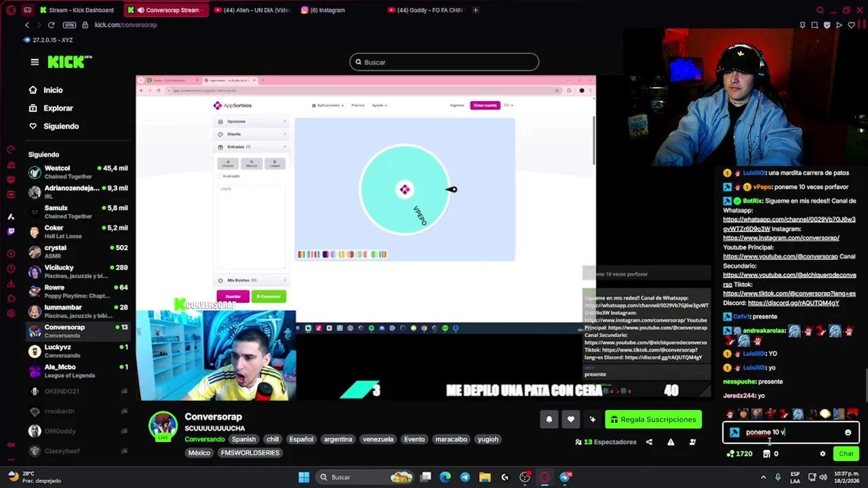Click the Conversando category link
868x488 pixels.
tap(204, 439)
